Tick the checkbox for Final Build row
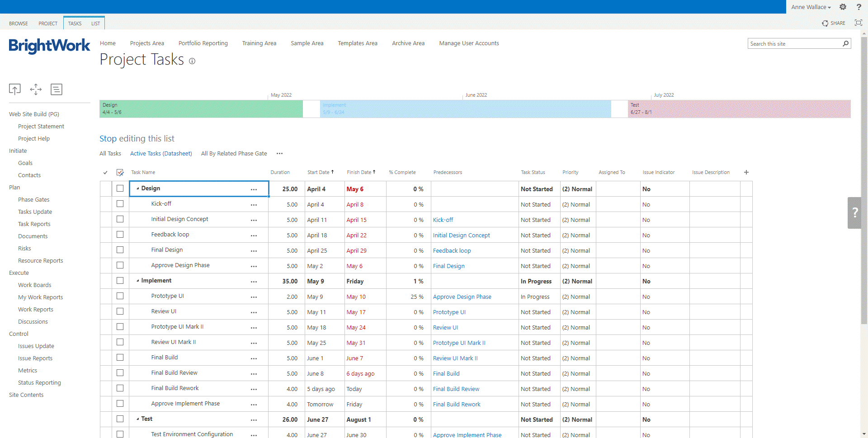Screen dimensions: 868x438 click(x=120, y=358)
